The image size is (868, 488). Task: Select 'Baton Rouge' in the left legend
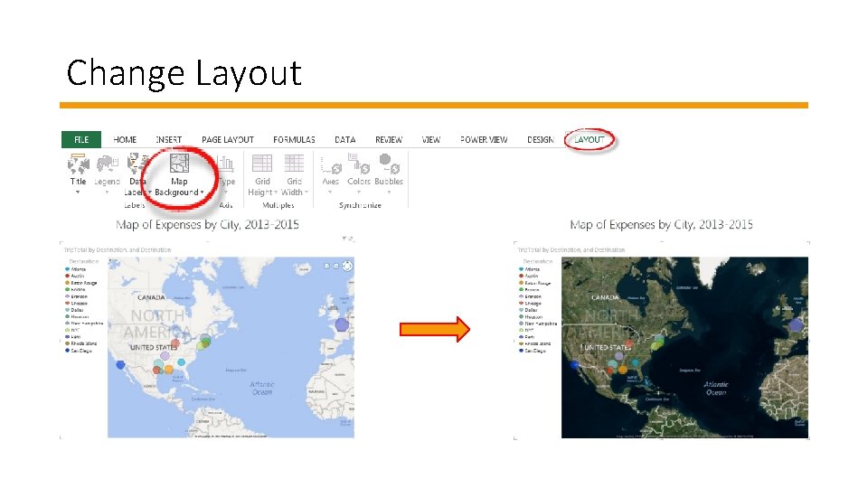(83, 283)
